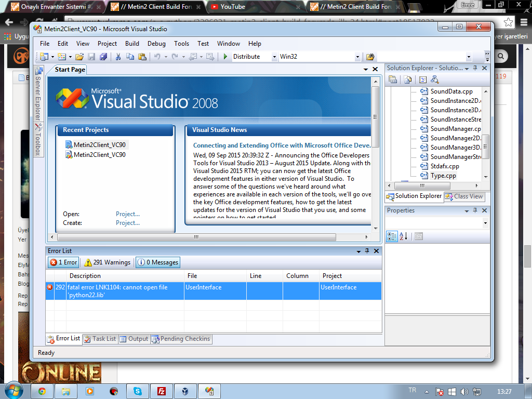Image resolution: width=532 pixels, height=399 pixels.
Task: Switch to the Class View tab
Action: pos(464,196)
